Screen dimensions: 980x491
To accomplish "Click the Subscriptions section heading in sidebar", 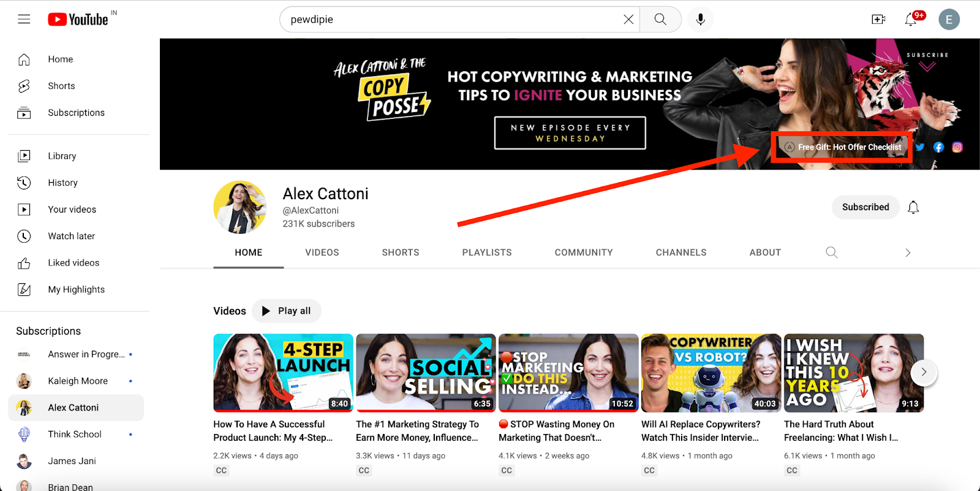I will tap(48, 331).
